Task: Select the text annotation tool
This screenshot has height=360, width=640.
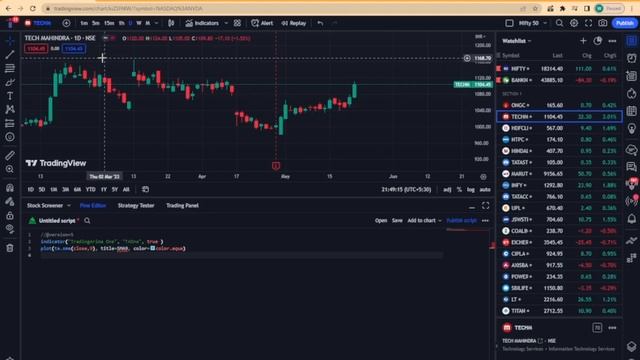Action: tap(10, 96)
